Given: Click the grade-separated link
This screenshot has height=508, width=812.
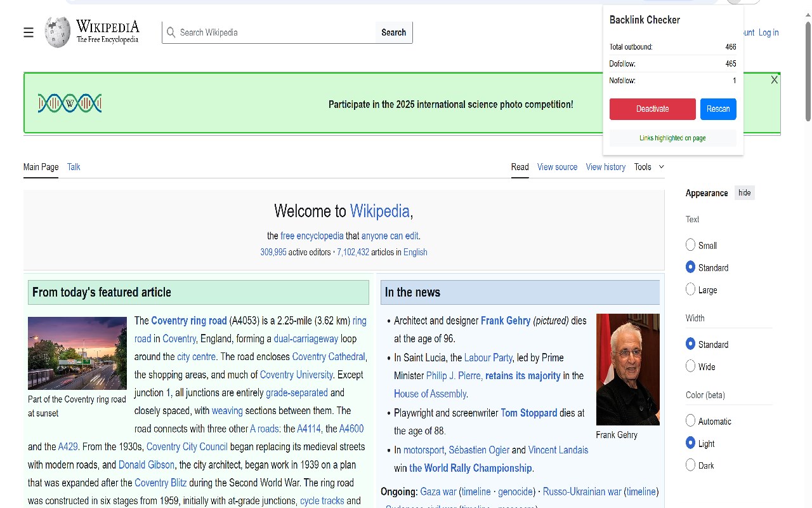Looking at the screenshot, I should click(297, 392).
